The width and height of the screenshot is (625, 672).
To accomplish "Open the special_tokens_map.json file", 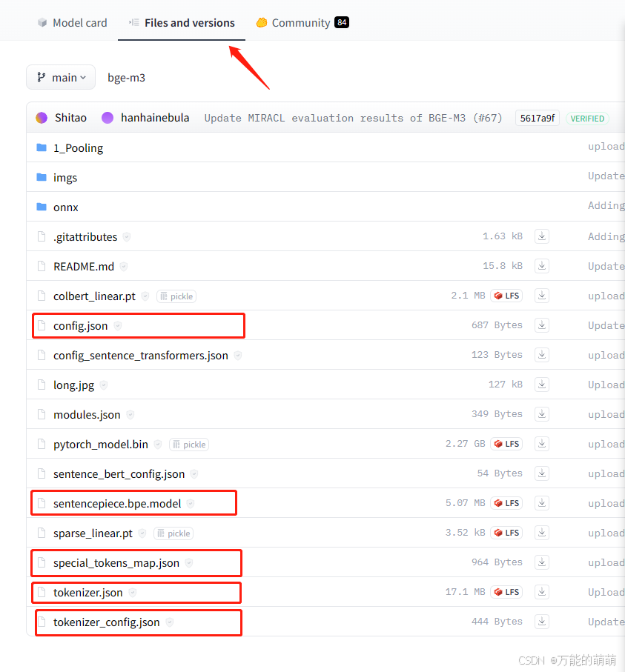I will tap(116, 562).
